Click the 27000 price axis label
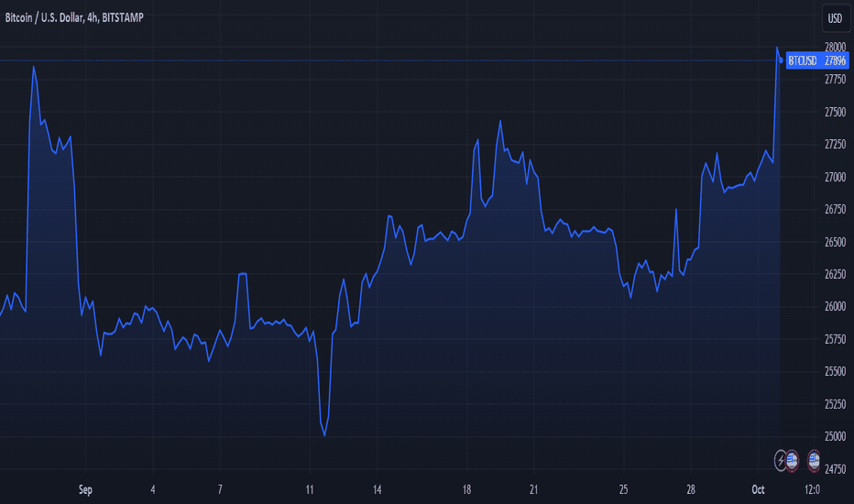Screen dimensions: 854x504 (x=835, y=177)
